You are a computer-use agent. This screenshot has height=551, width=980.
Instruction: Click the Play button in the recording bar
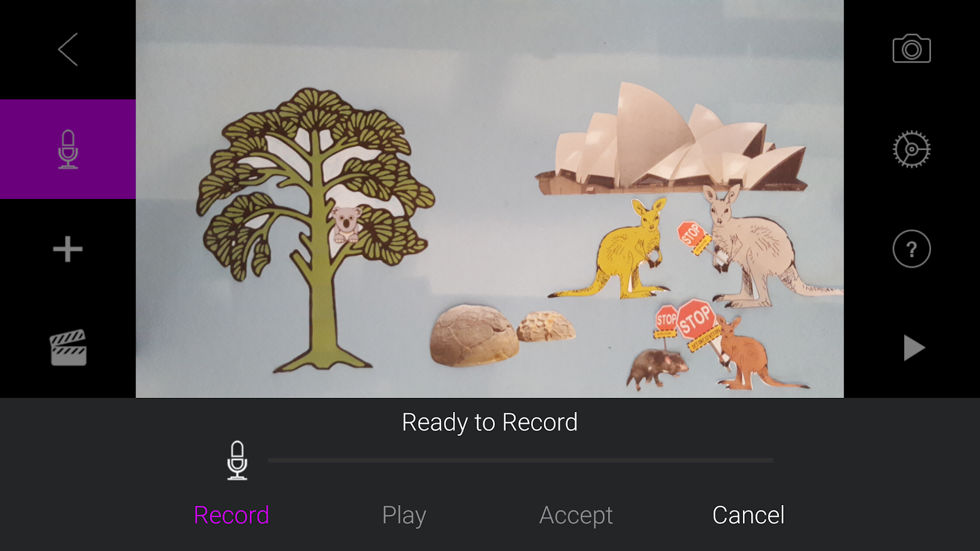click(x=404, y=515)
